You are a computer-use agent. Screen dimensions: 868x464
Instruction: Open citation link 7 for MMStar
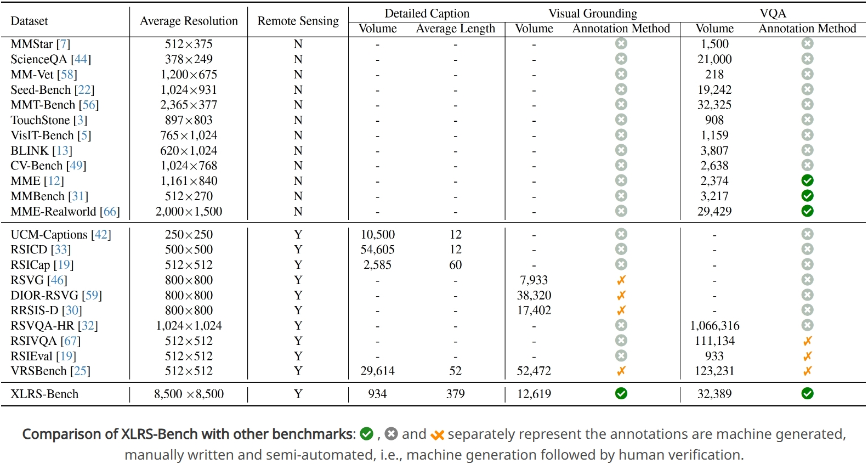click(x=64, y=44)
